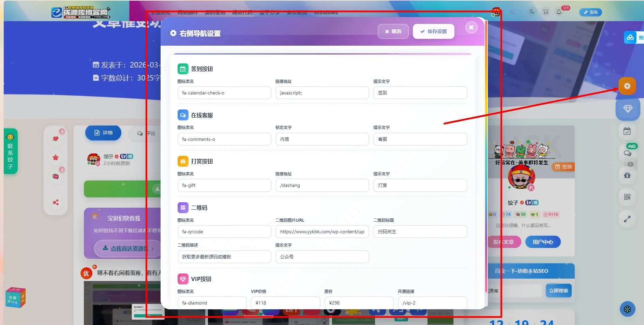Show the QR code sidebar icon
This screenshot has width=644, height=325.
point(627,197)
